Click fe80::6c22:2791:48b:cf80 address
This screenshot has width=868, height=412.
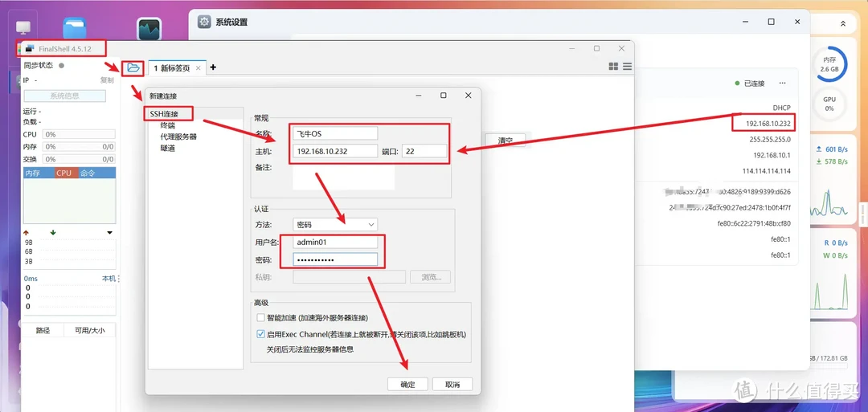click(x=754, y=223)
